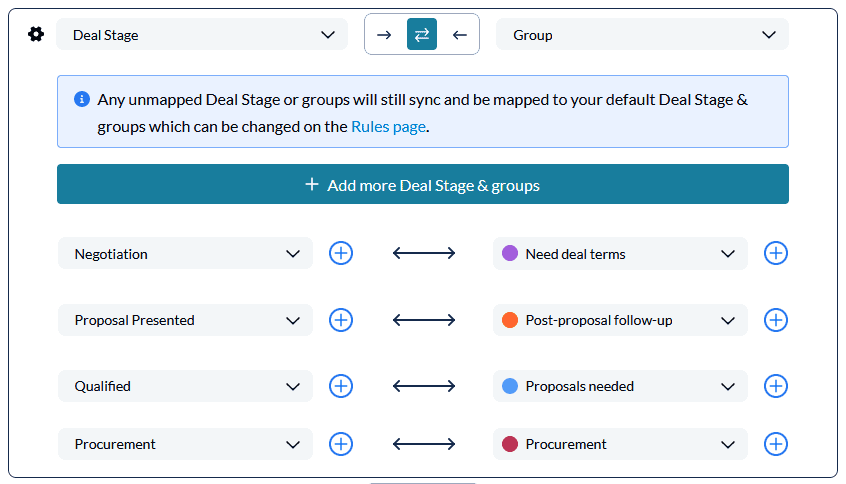Add another stage next to Negotiation
Viewport: 846px width, 484px height.
[x=341, y=253]
